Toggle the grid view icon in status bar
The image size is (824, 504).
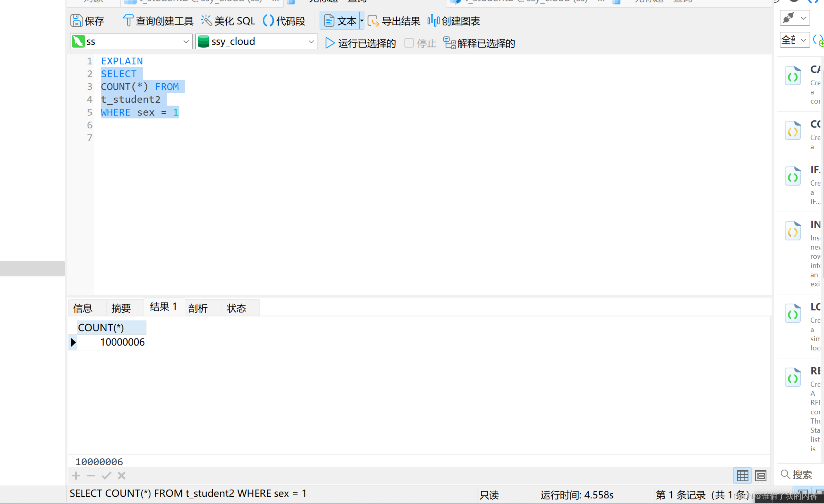(x=742, y=475)
